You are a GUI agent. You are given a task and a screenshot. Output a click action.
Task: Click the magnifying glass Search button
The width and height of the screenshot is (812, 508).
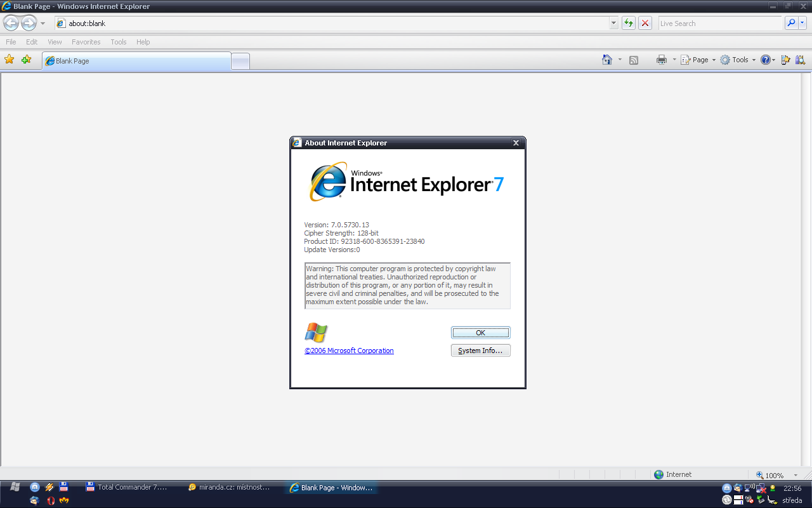[x=790, y=23]
